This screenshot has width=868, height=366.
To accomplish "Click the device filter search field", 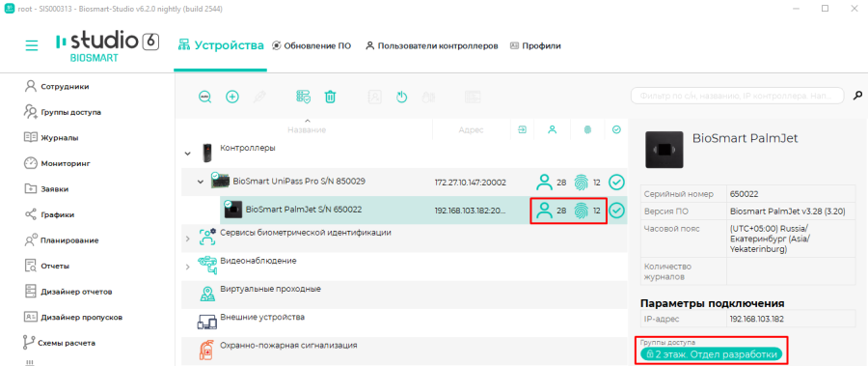I will click(x=738, y=96).
